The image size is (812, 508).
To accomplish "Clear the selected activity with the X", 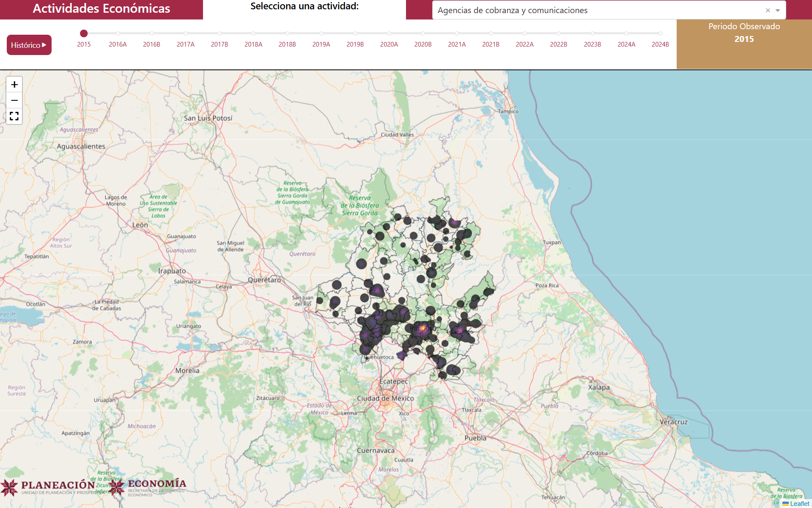I will click(x=768, y=11).
